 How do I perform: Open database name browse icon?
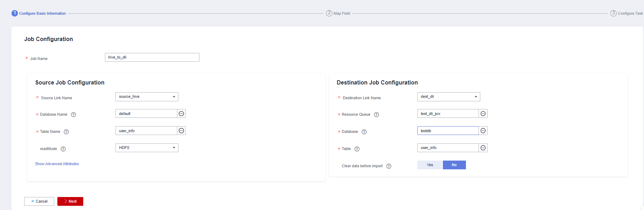181,114
